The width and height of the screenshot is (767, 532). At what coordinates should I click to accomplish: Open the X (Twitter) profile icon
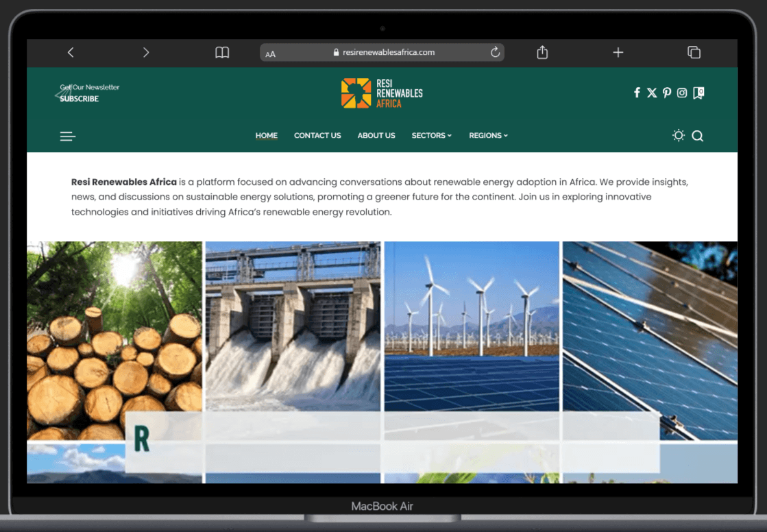(x=652, y=93)
